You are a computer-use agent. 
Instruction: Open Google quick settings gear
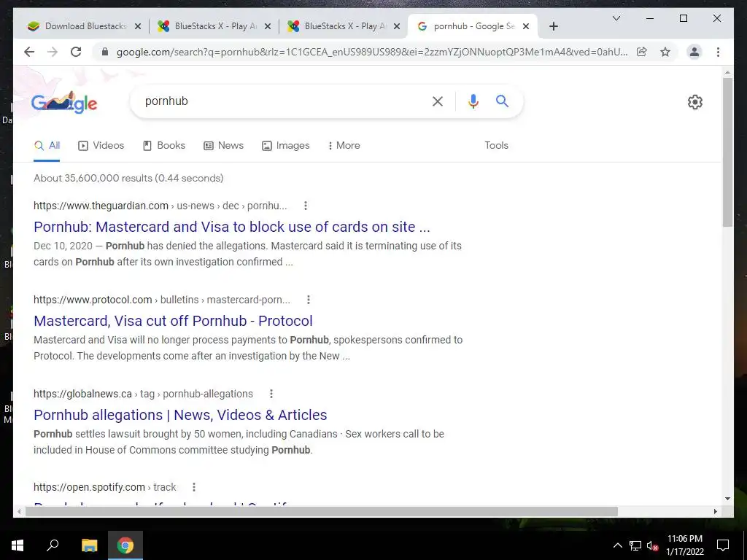[695, 102]
